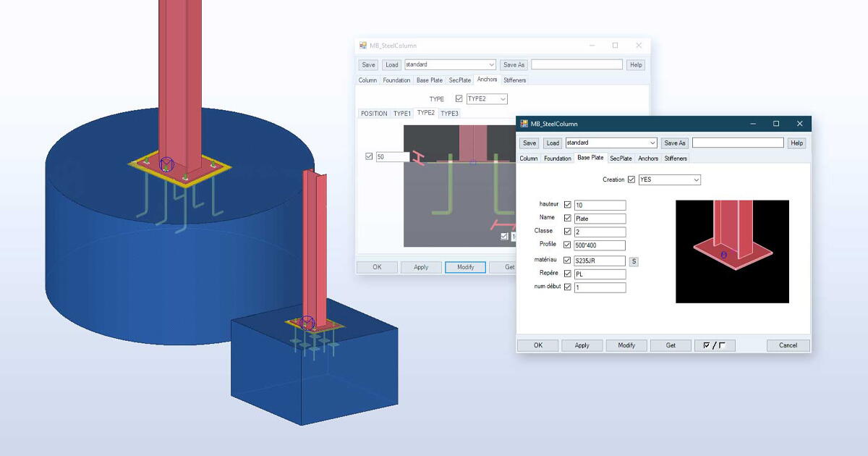This screenshot has height=456, width=868.
Task: Switch to the Stiffeners tab
Action: pyautogui.click(x=675, y=158)
